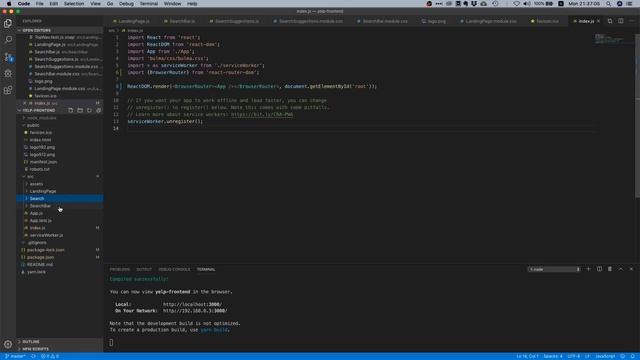Open the File menu

(39, 4)
